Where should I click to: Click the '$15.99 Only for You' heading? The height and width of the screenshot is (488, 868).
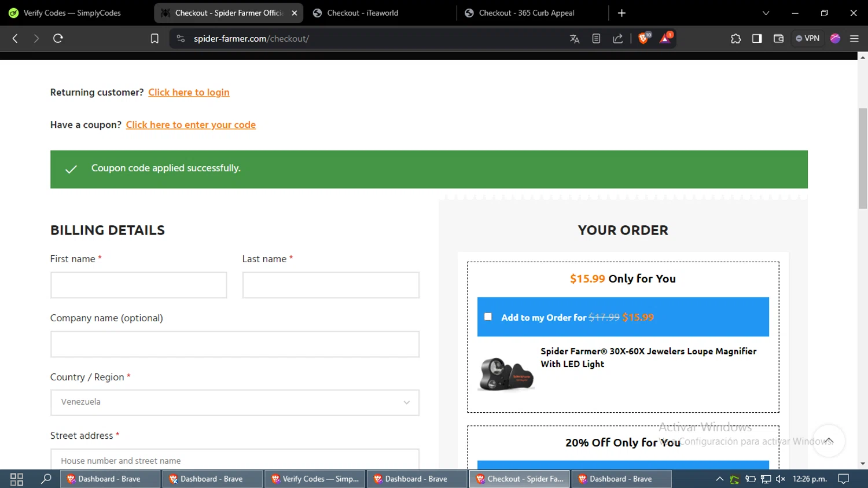[x=623, y=278]
